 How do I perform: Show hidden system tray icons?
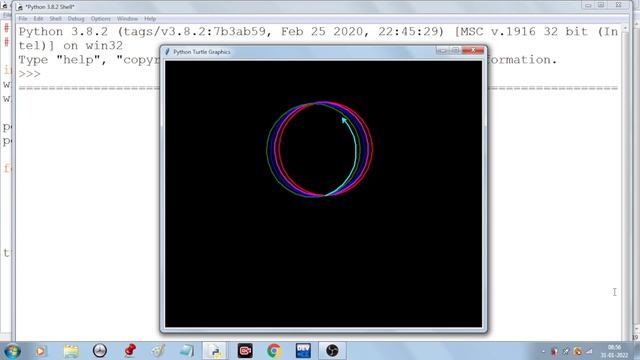point(543,351)
